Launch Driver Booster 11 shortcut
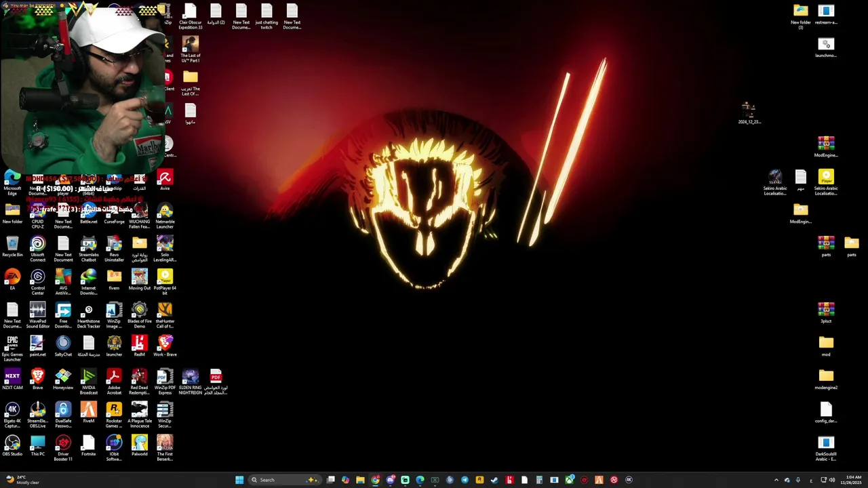This screenshot has width=868, height=488. pyautogui.click(x=63, y=449)
